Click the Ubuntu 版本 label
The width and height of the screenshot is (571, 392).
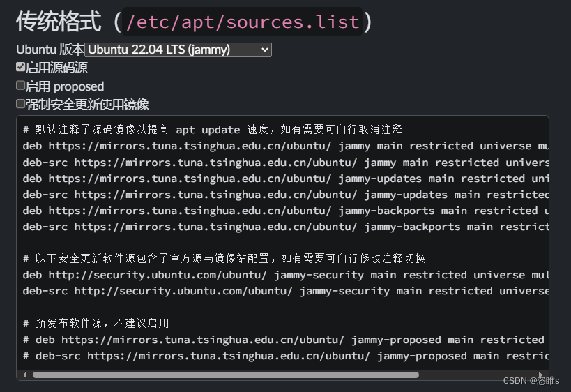pos(50,50)
